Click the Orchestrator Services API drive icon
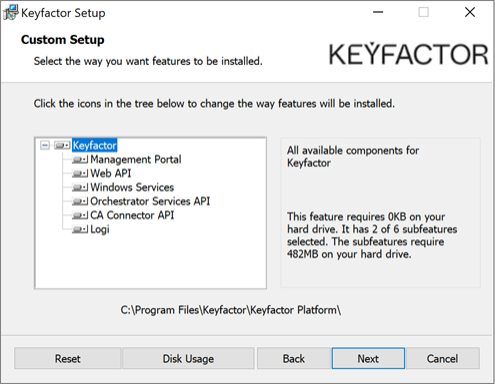 point(80,202)
